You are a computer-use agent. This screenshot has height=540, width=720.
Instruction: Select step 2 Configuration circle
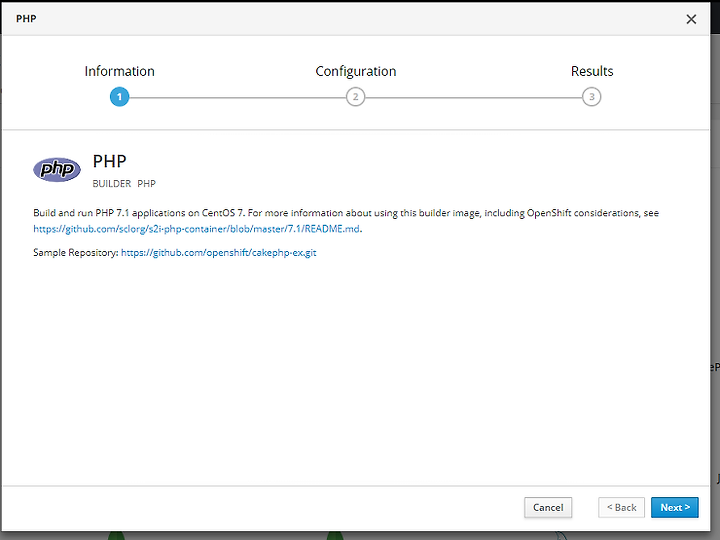(x=355, y=97)
